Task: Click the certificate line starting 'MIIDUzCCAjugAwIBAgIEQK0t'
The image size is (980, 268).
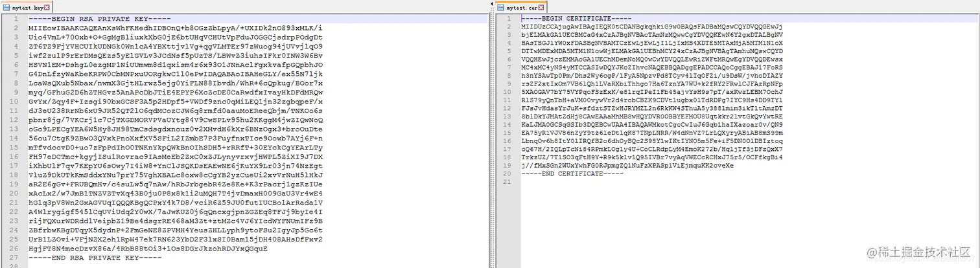Action: [652, 27]
